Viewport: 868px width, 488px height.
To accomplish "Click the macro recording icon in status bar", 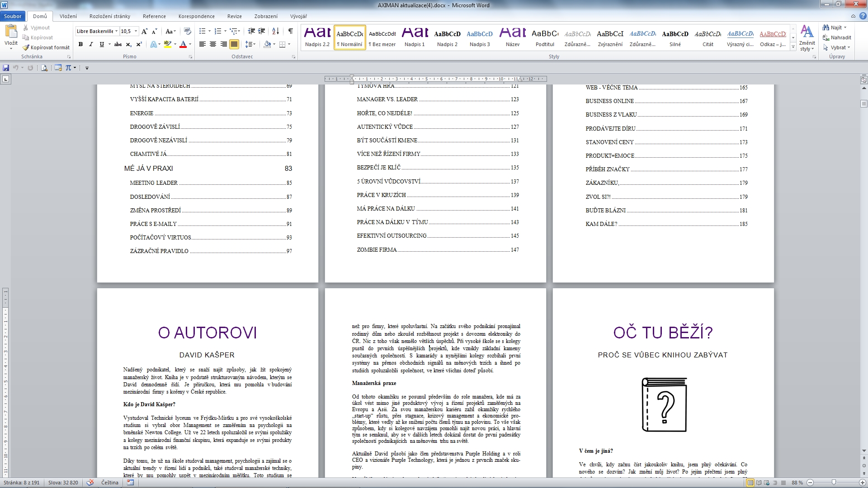I will tap(131, 483).
